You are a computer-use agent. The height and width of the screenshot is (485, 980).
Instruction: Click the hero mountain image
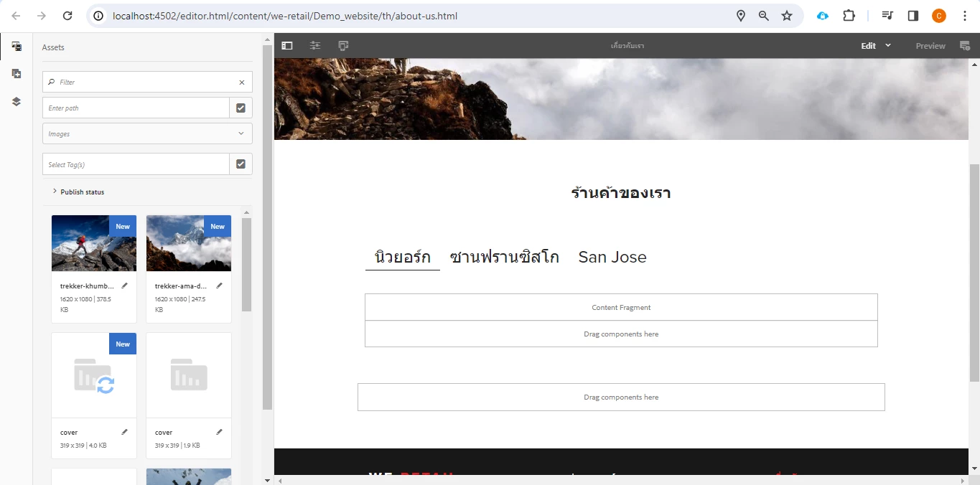coord(621,99)
